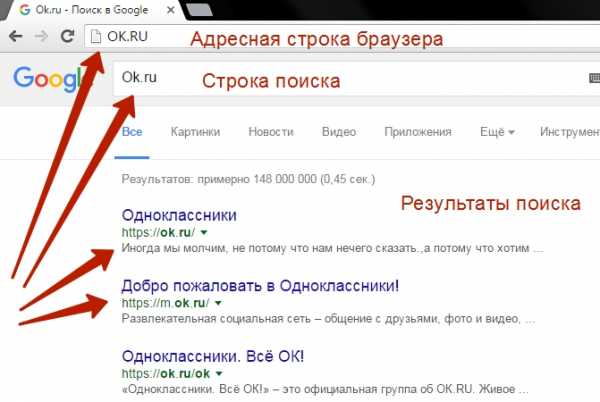Screen dimensions: 600x402
Task: Open the 'Инструменты' search tools
Action: pyautogui.click(x=570, y=132)
